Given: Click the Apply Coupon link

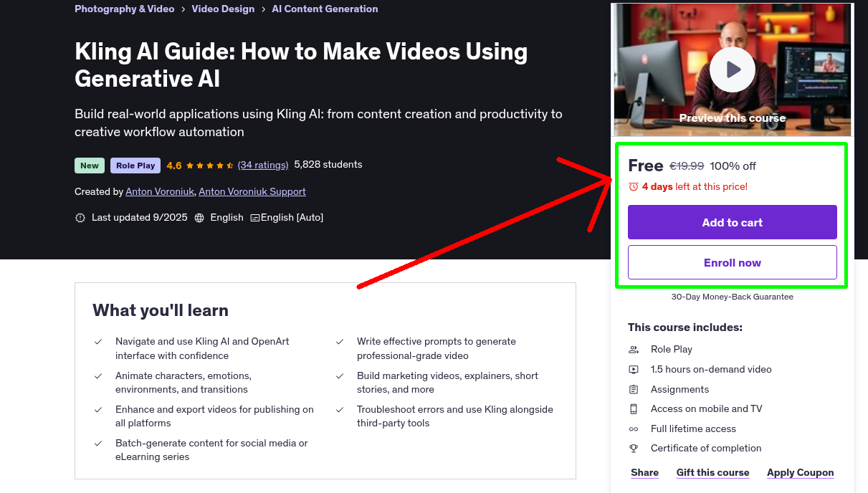Looking at the screenshot, I should (x=800, y=472).
